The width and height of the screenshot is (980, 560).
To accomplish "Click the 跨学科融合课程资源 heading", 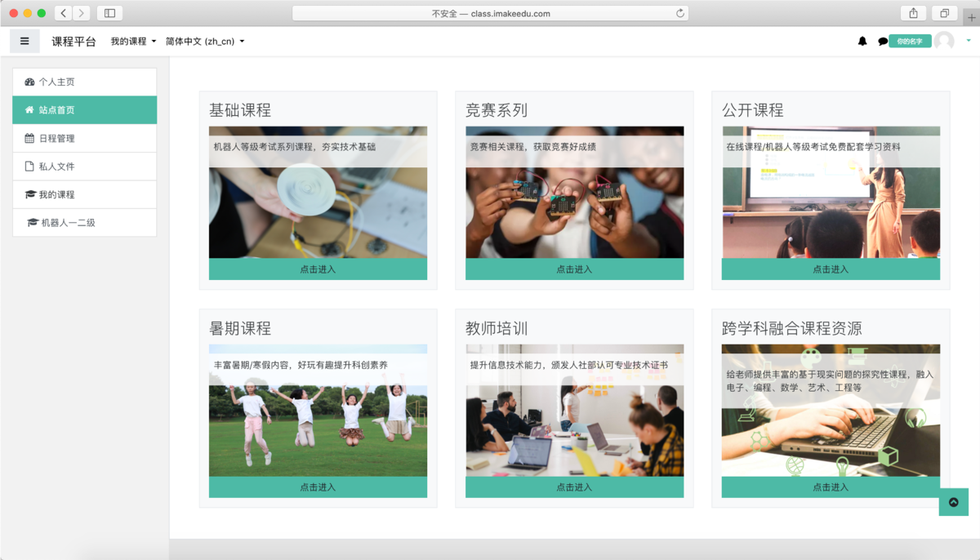I will 792,328.
